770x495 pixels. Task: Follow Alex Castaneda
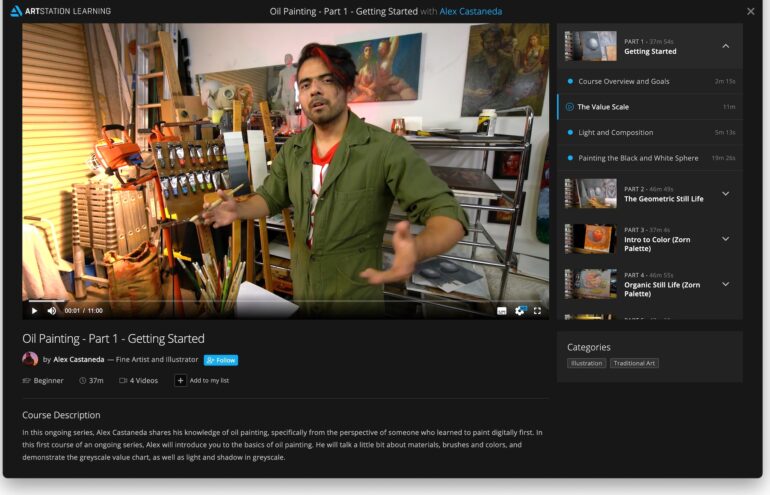221,360
